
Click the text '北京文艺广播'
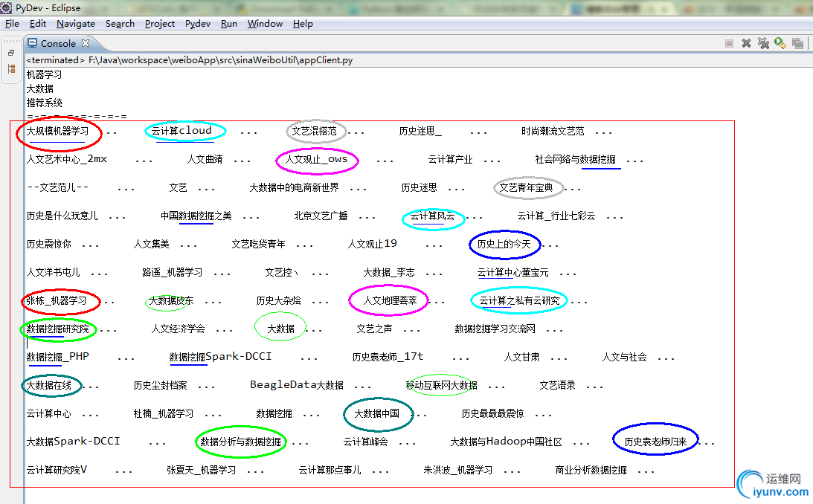321,216
